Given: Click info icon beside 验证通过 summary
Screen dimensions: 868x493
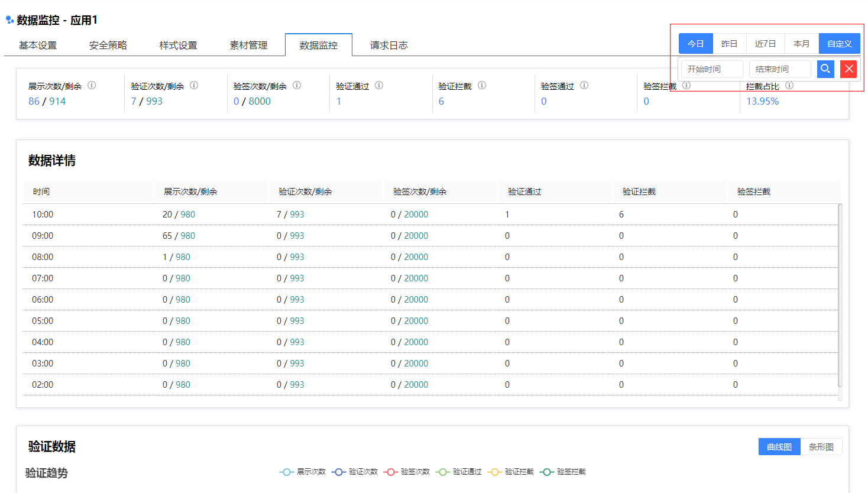Looking at the screenshot, I should tap(379, 85).
